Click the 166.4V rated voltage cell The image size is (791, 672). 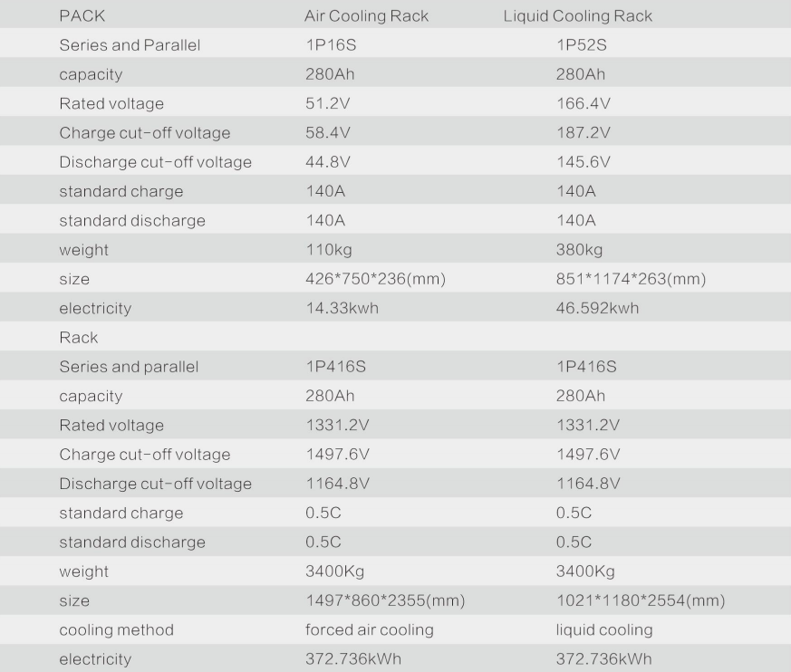tap(583, 103)
